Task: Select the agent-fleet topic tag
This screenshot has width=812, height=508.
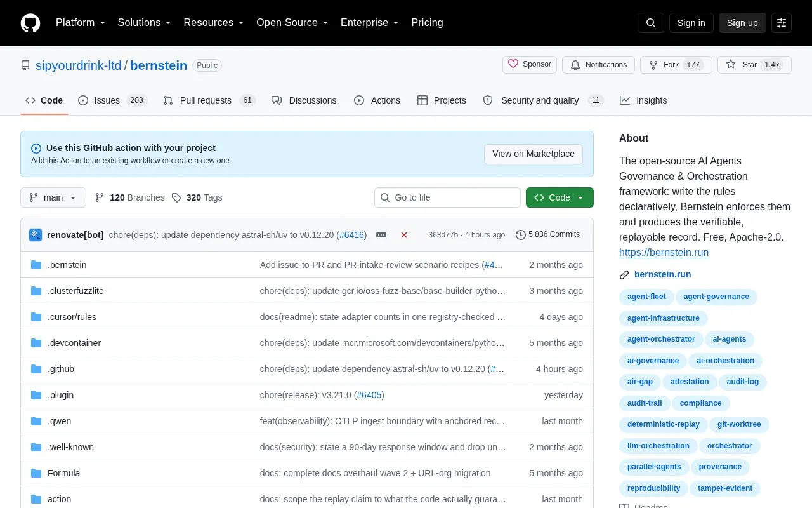Action: [x=646, y=297]
